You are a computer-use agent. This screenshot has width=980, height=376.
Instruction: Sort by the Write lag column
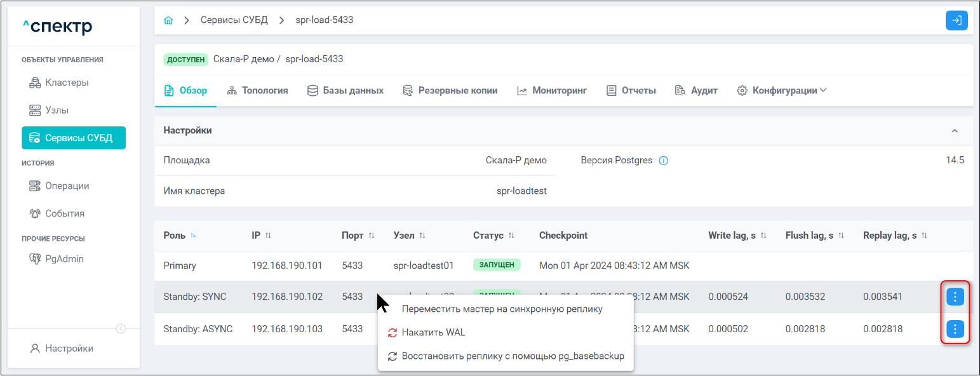coord(763,236)
